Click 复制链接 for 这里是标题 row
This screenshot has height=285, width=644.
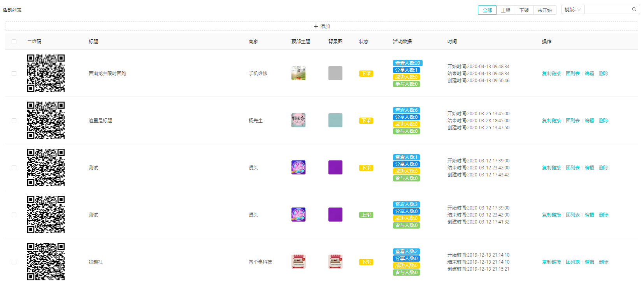pos(551,121)
